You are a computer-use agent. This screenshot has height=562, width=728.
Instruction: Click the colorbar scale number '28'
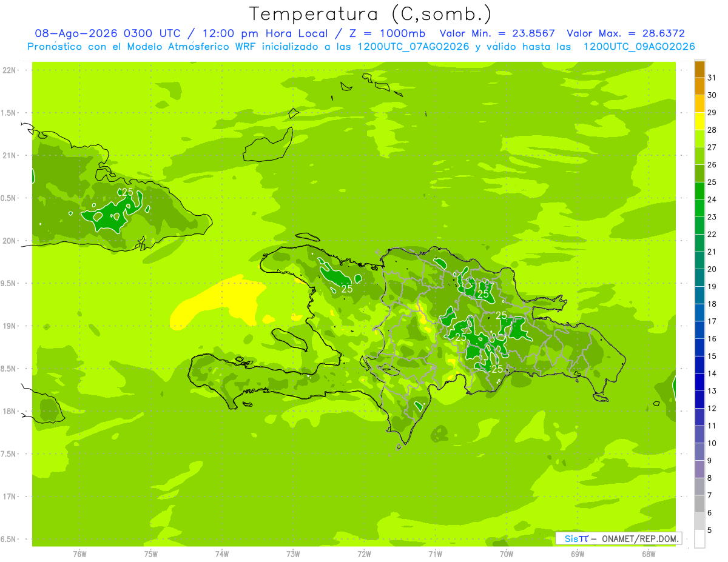pyautogui.click(x=712, y=130)
